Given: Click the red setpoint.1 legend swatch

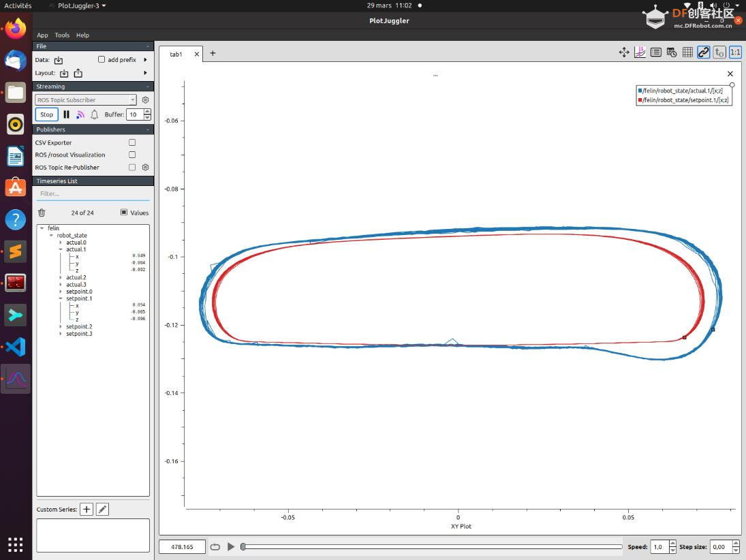Looking at the screenshot, I should click(x=640, y=100).
